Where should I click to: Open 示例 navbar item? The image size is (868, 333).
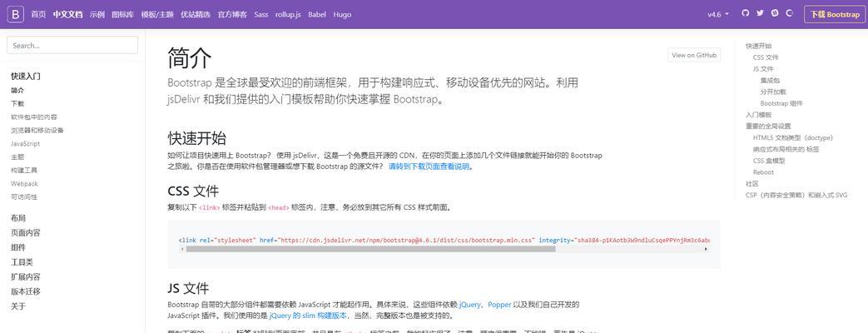[x=97, y=14]
